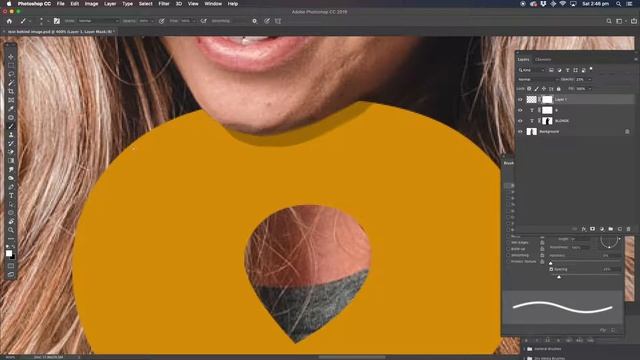Select the Eyedropper tool
Image resolution: width=640 pixels, height=360 pixels.
click(x=11, y=109)
